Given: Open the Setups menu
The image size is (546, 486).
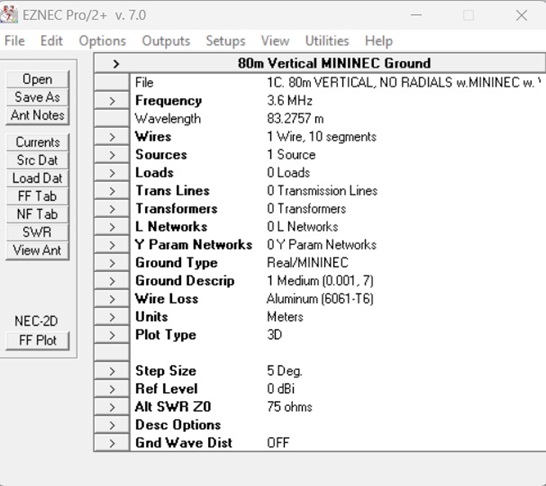Looking at the screenshot, I should click(x=226, y=41).
